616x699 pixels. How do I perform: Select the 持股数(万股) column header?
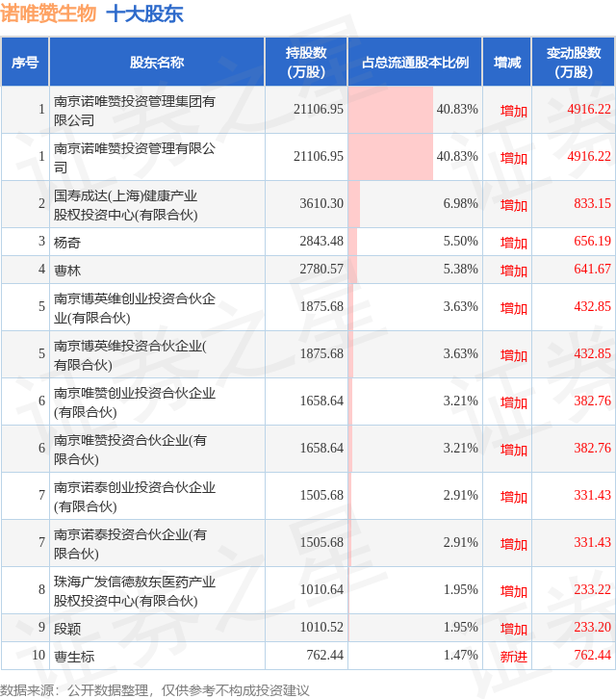coord(306,62)
